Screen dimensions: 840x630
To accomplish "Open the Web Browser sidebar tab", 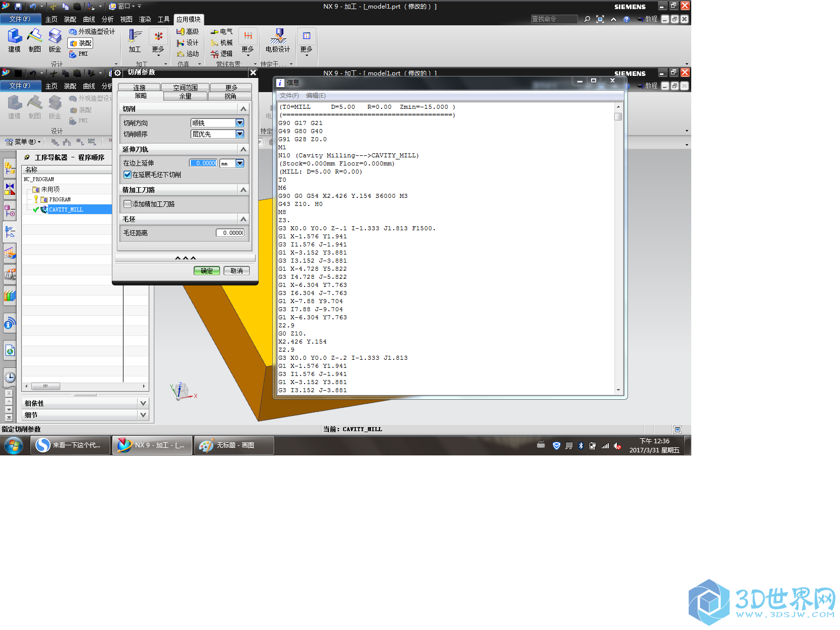I will point(10,350).
